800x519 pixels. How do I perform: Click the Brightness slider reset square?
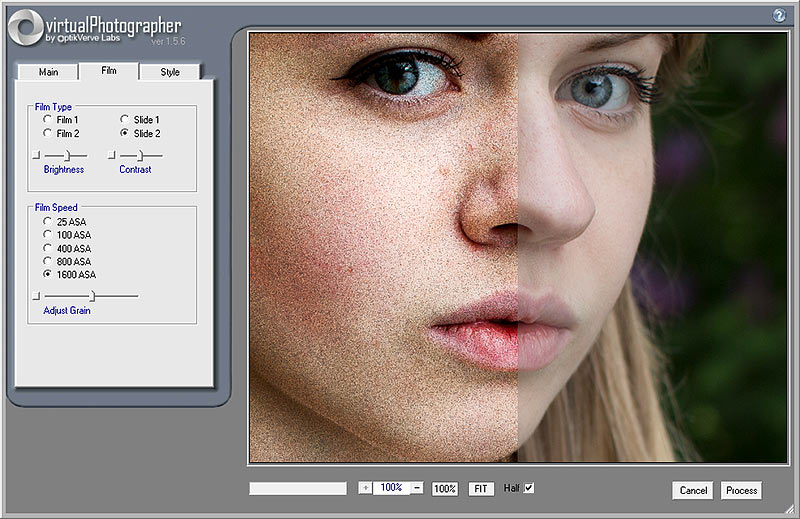pos(36,155)
